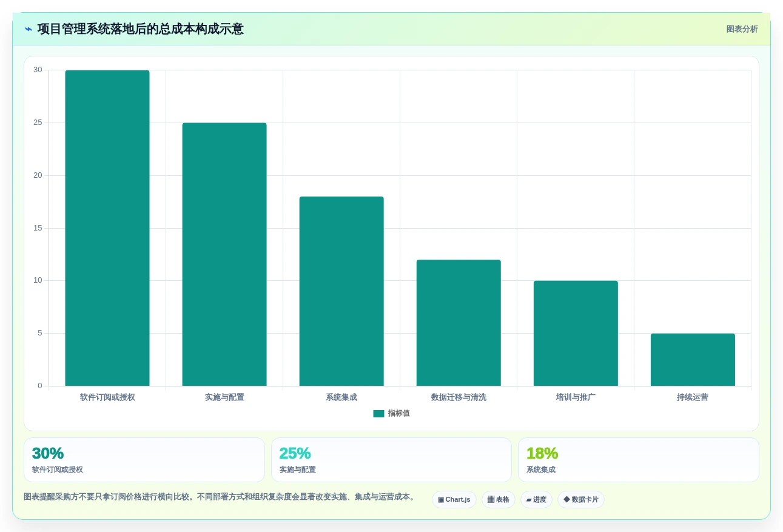Click the 18% 系统集成 stat card
The height and width of the screenshot is (532, 783).
pos(638,460)
